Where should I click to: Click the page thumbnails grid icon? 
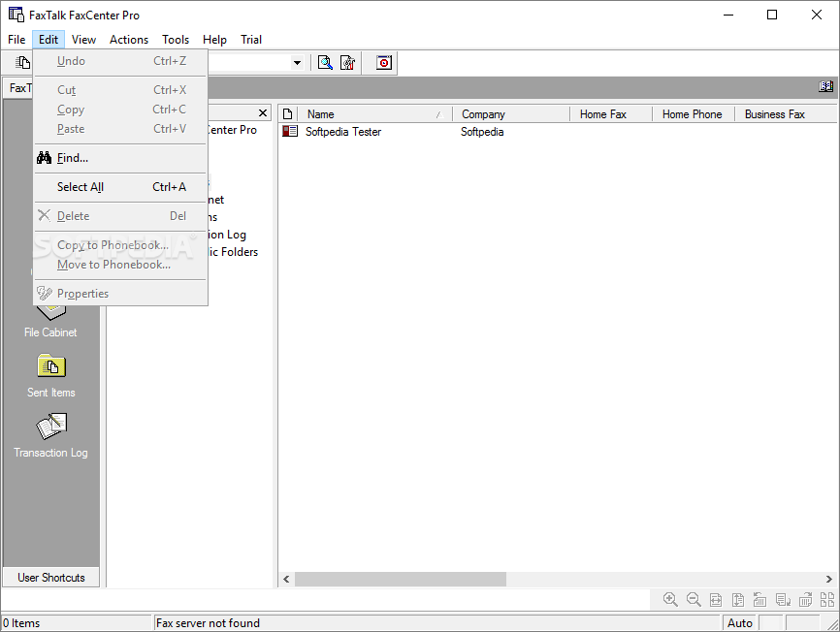click(827, 600)
